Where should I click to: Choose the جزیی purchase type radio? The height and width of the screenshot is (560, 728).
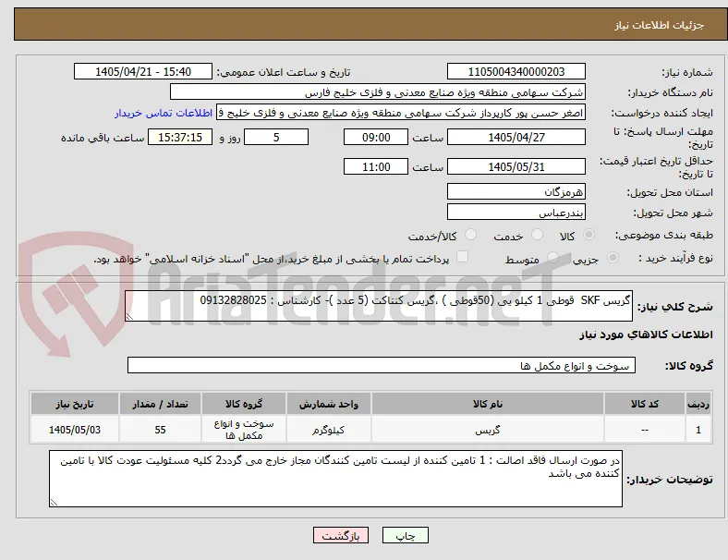(x=613, y=258)
